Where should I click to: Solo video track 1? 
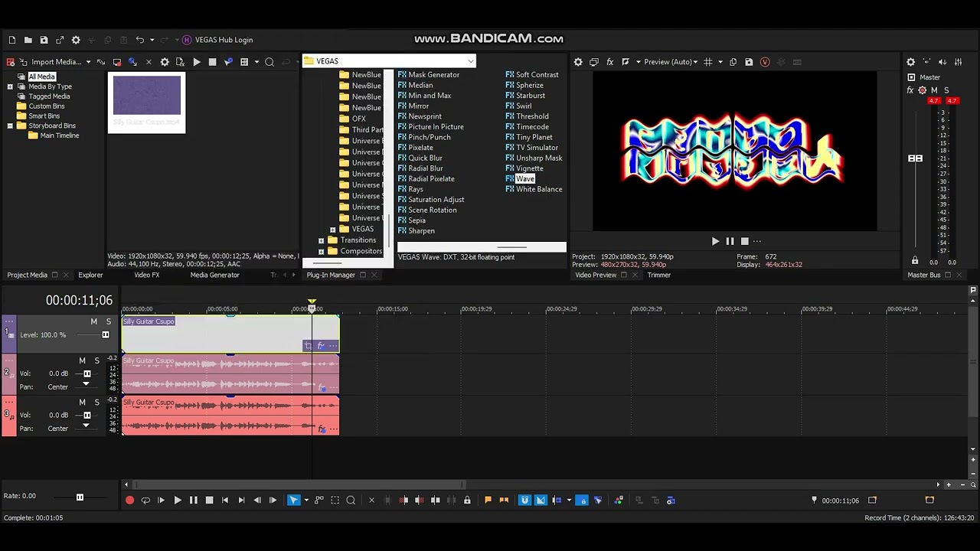pyautogui.click(x=108, y=321)
